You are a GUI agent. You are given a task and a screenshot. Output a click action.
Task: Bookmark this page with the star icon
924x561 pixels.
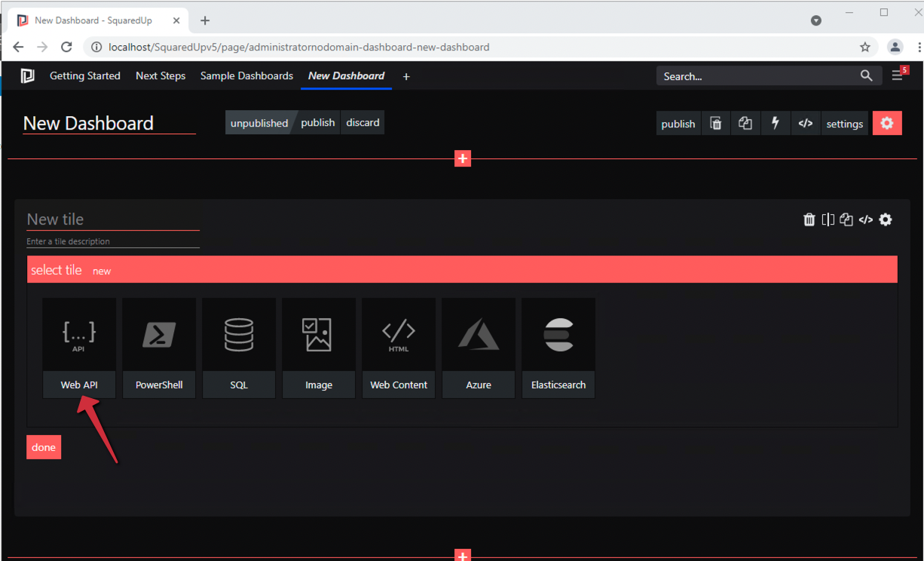(865, 47)
